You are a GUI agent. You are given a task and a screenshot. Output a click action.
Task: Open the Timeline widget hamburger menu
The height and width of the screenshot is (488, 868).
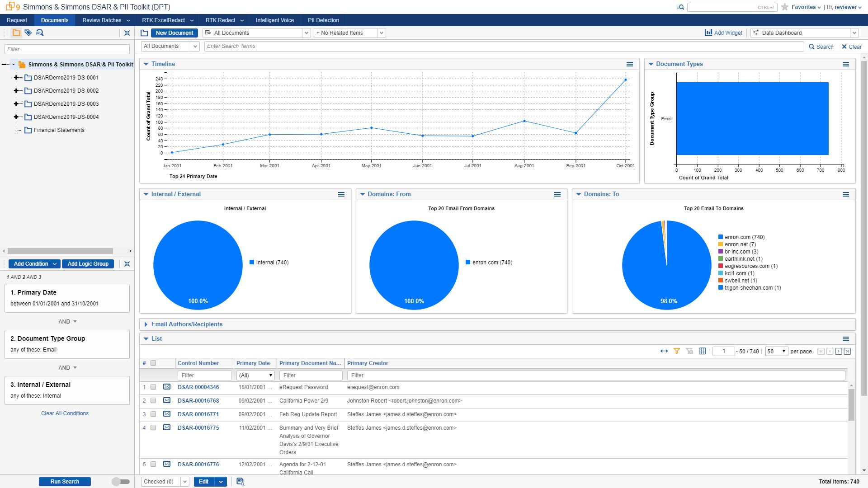630,64
